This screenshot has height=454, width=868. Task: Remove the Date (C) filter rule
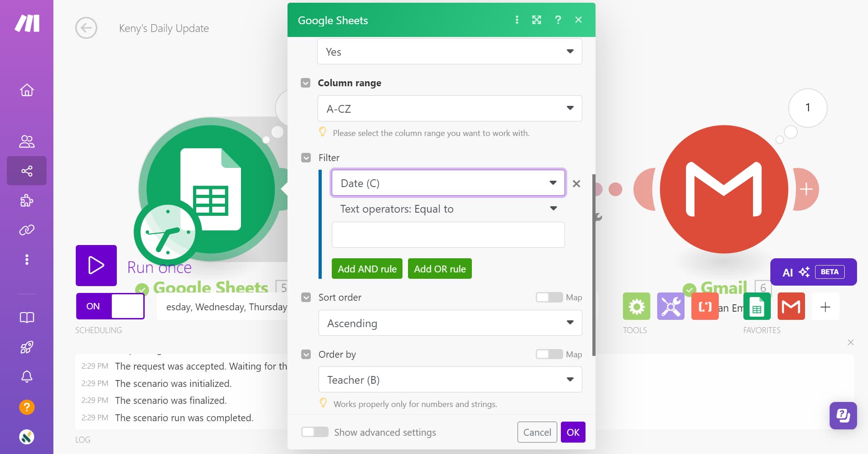(576, 183)
